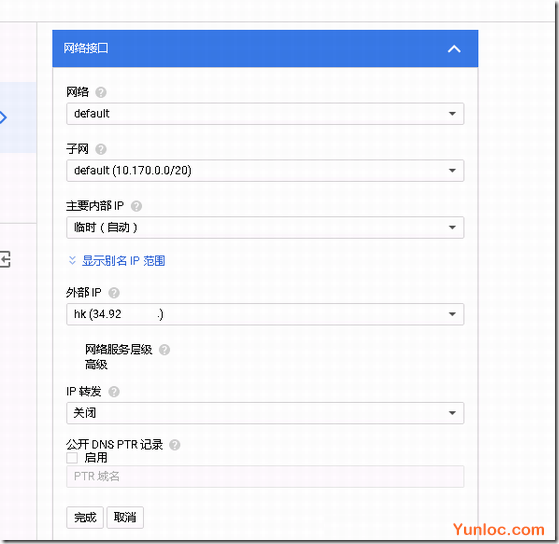Enable the 启用 PTR record checkbox
Image resolution: width=559 pixels, height=544 pixels.
coord(72,458)
